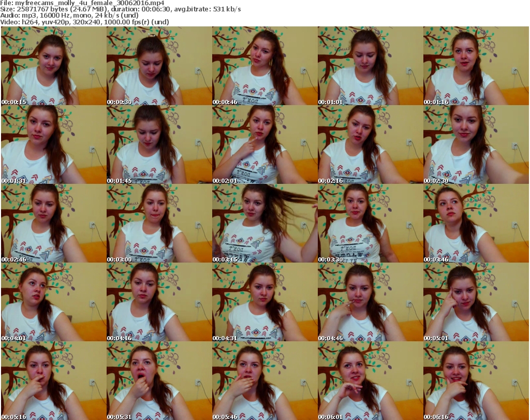Screen dimensions: 530x420
Task: Select the thumbnail timestamped 00:01:01
Action: tap(370, 66)
